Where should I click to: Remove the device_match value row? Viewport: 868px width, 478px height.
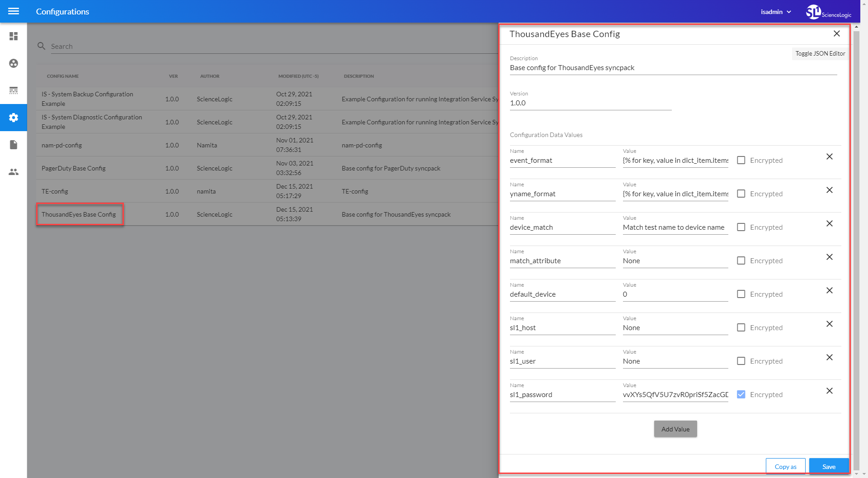pos(830,223)
